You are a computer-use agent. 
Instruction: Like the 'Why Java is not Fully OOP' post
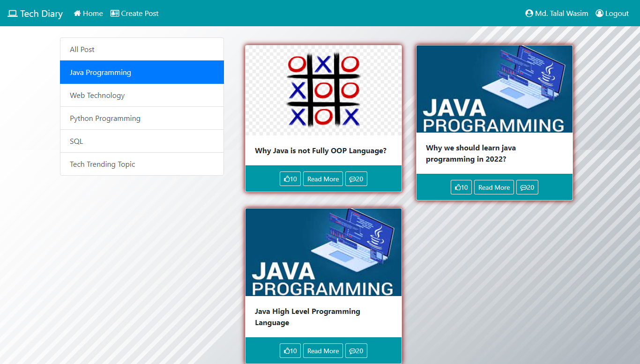coord(290,179)
